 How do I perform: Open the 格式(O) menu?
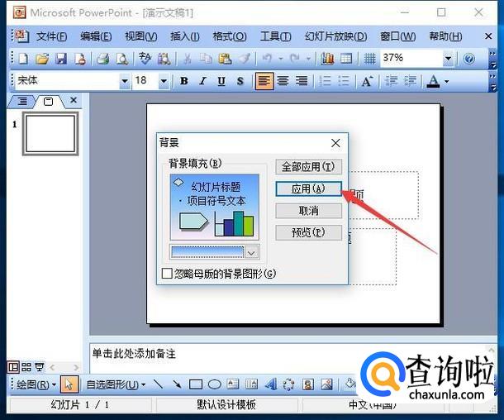pyautogui.click(x=230, y=36)
